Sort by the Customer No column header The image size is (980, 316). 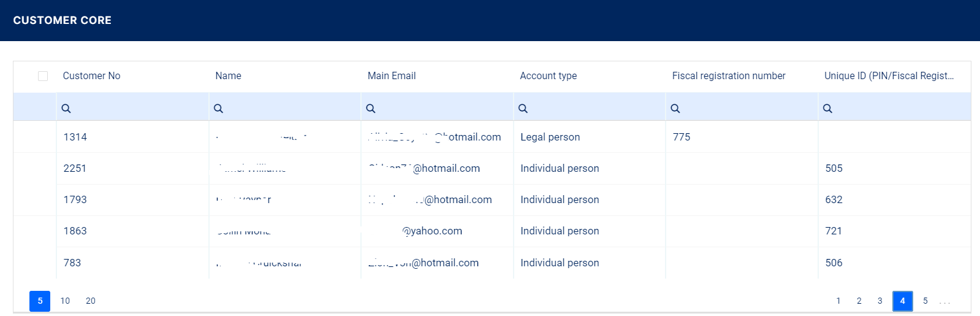(91, 76)
